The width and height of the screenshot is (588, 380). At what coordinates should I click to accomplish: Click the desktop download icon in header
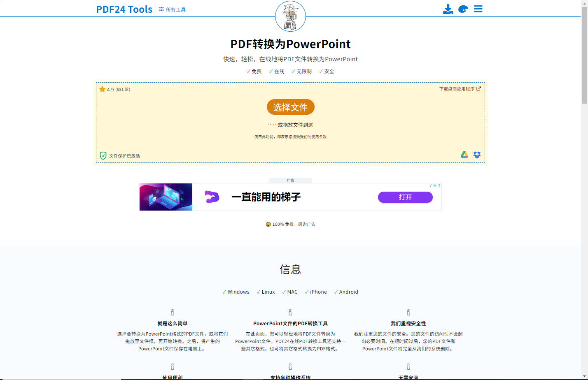point(448,9)
